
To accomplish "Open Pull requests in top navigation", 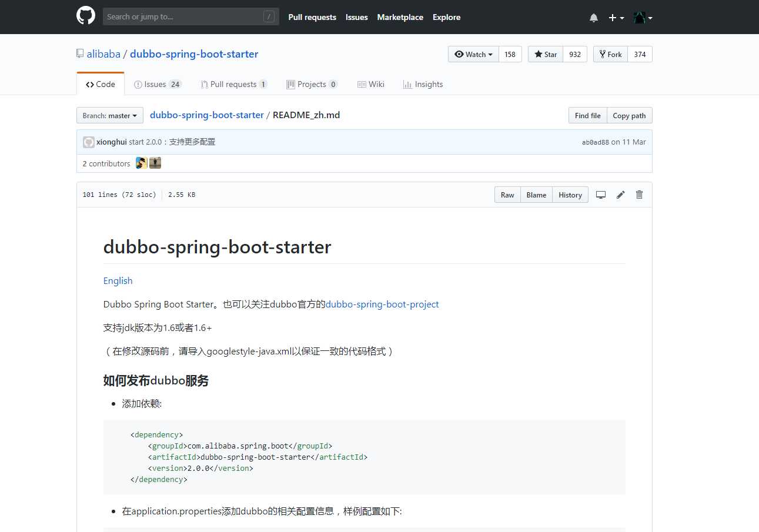I will (312, 17).
